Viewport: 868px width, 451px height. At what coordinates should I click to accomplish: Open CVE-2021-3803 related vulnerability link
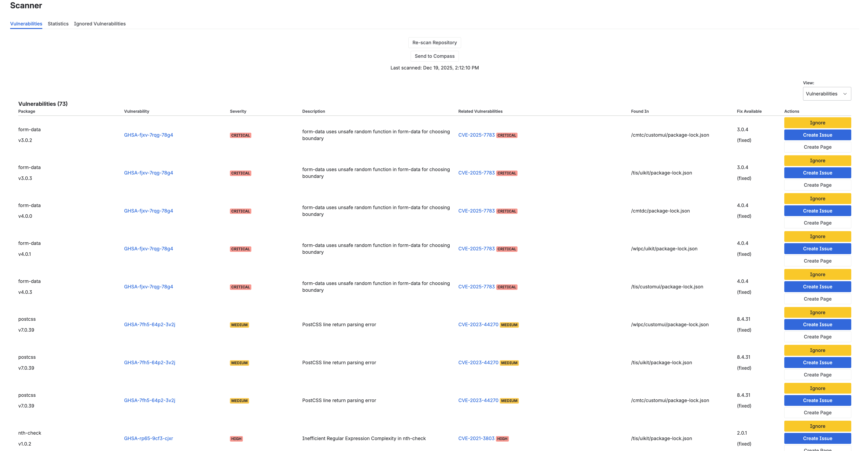(x=476, y=439)
